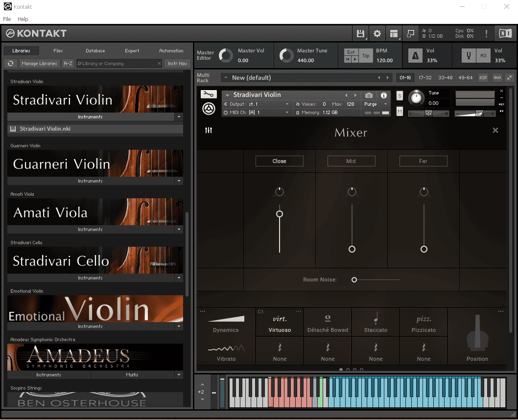Screen dimensions: 518x420
Task: Enable the Mid microphone
Action: click(351, 161)
